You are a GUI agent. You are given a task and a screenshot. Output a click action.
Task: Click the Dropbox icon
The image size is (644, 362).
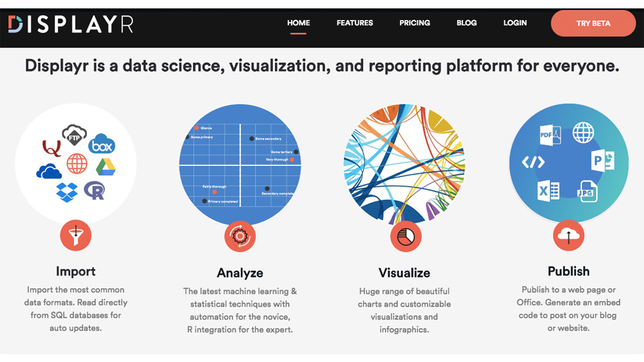click(x=66, y=191)
